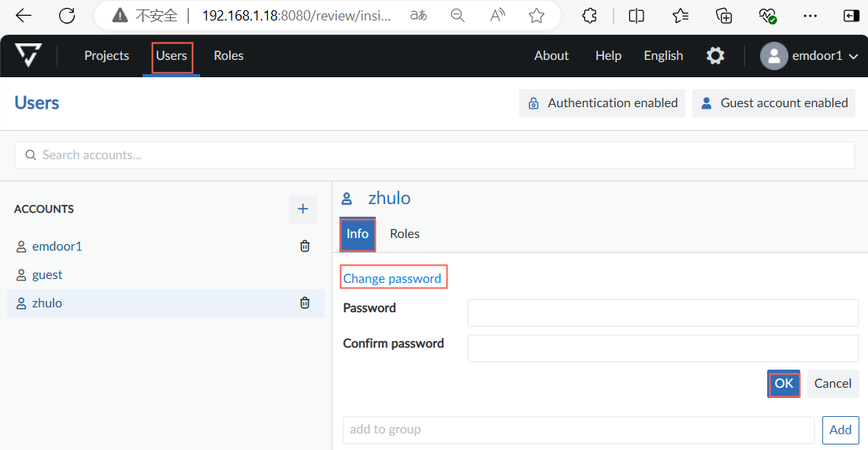The image size is (868, 450).
Task: Click the browser favorites star icon
Action: click(x=536, y=16)
